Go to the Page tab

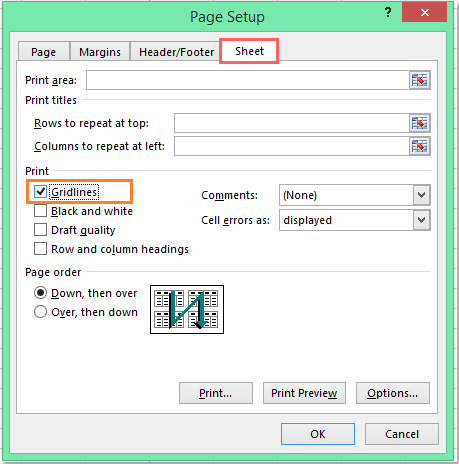point(44,52)
